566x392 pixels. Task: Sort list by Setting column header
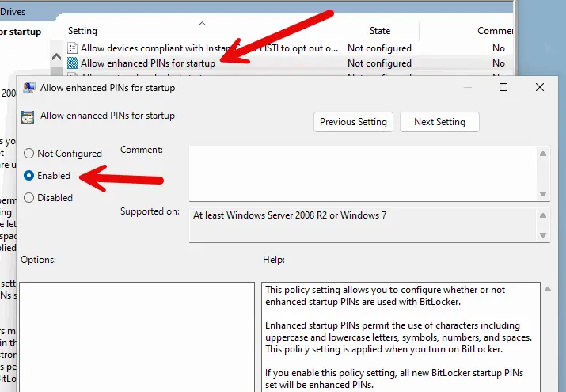(x=82, y=31)
